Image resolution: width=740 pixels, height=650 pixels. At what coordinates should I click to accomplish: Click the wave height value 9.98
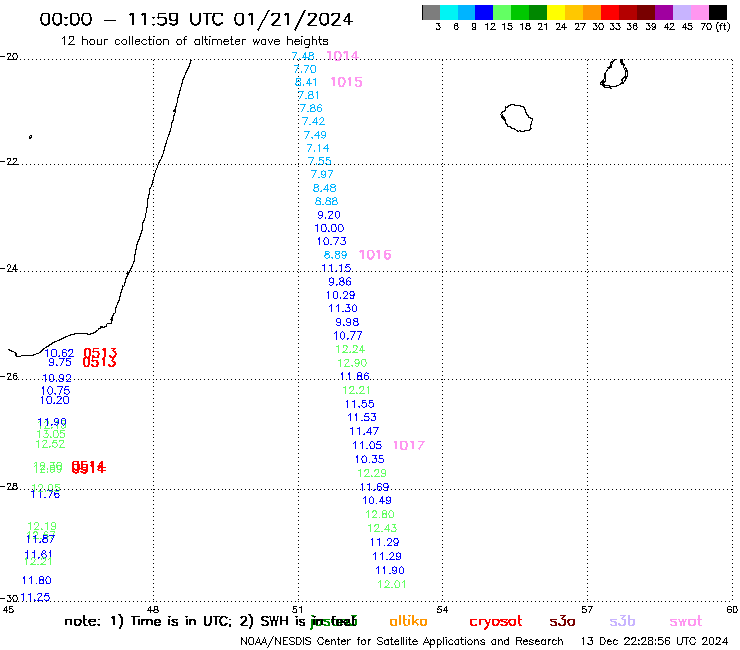click(x=347, y=322)
